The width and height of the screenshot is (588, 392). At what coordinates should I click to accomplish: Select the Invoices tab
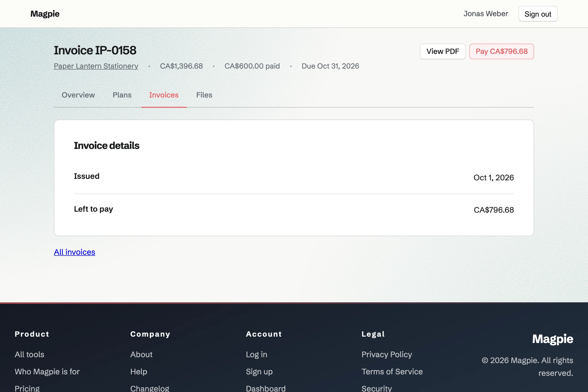click(164, 95)
